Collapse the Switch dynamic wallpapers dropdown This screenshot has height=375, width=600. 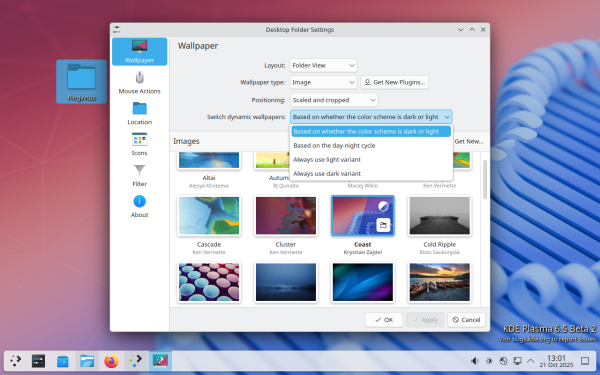point(371,117)
